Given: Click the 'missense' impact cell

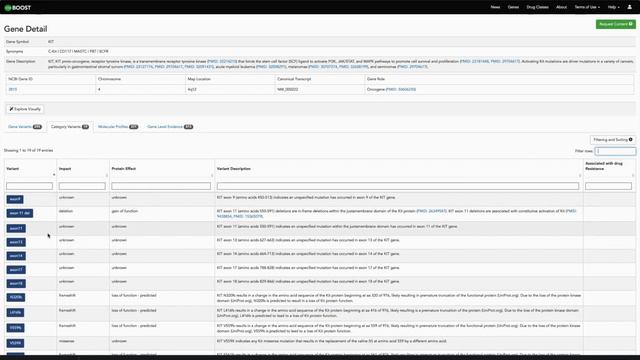Looking at the screenshot, I should (x=67, y=341).
